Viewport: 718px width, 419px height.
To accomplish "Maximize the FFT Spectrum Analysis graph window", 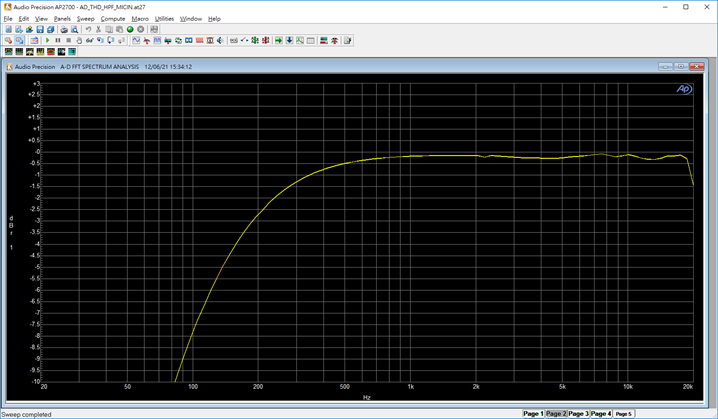I will pos(681,67).
